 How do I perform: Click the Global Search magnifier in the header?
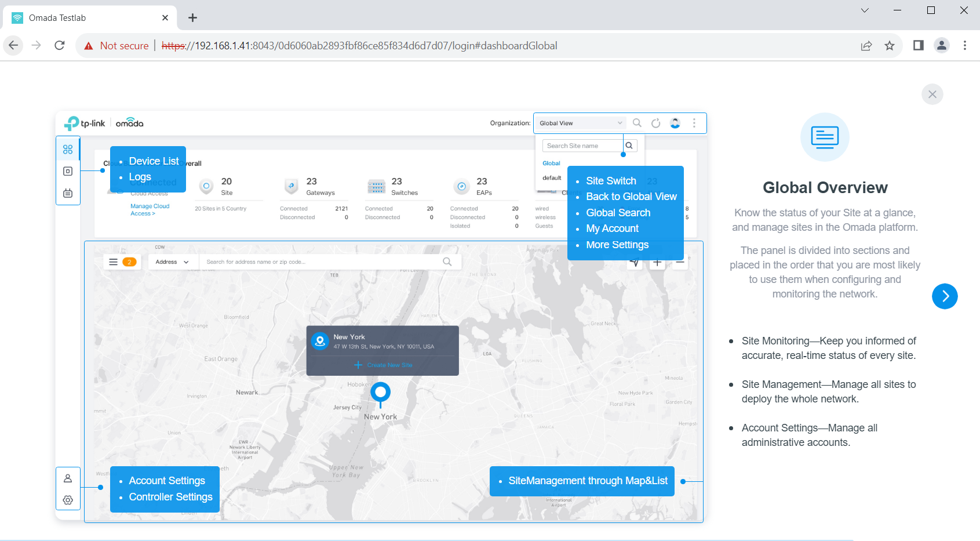coord(637,123)
